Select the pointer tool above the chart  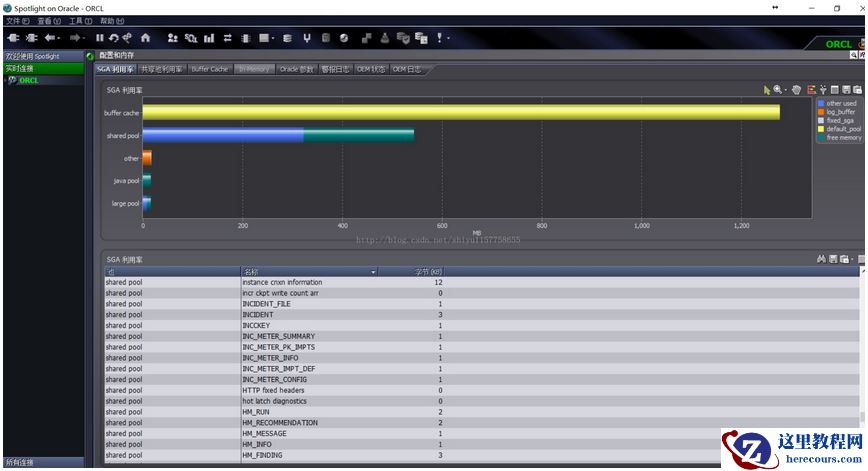(x=767, y=90)
